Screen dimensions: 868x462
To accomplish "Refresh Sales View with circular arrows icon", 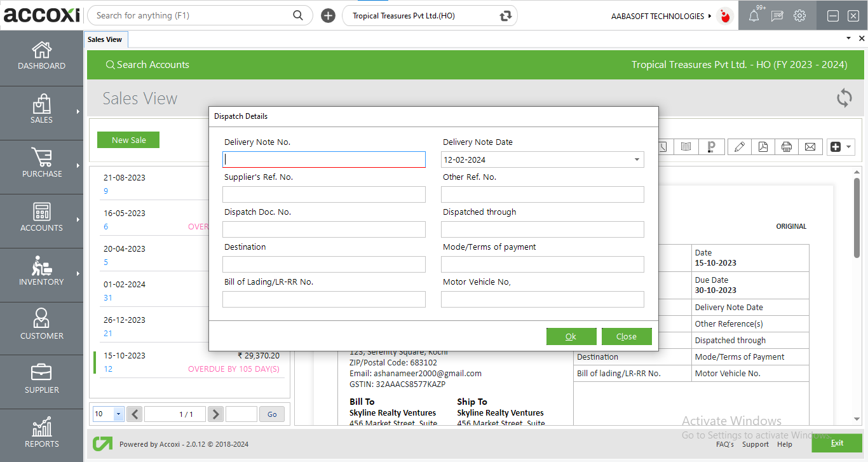I will coord(844,99).
